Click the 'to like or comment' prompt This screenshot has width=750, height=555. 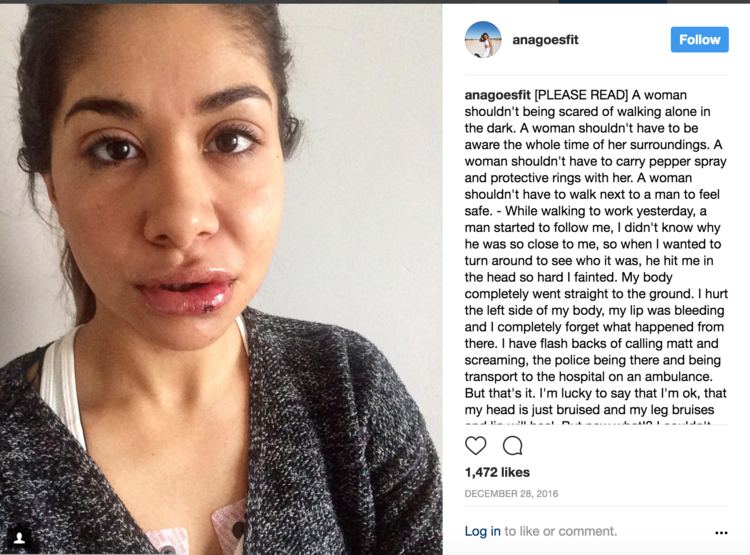(561, 531)
